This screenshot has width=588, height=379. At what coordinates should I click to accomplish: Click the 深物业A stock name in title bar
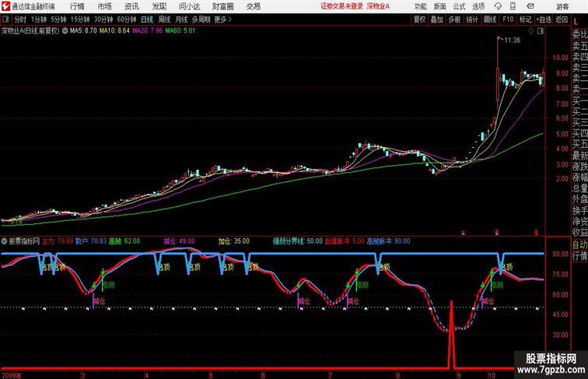378,6
